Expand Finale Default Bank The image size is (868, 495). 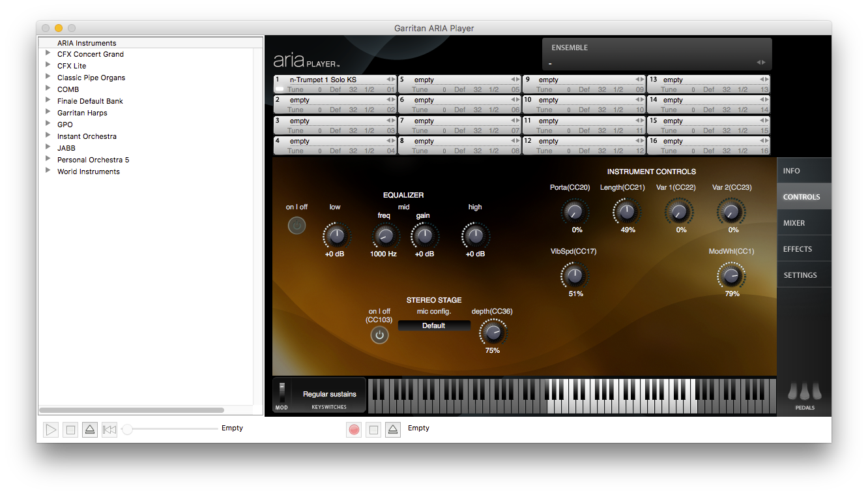[48, 100]
